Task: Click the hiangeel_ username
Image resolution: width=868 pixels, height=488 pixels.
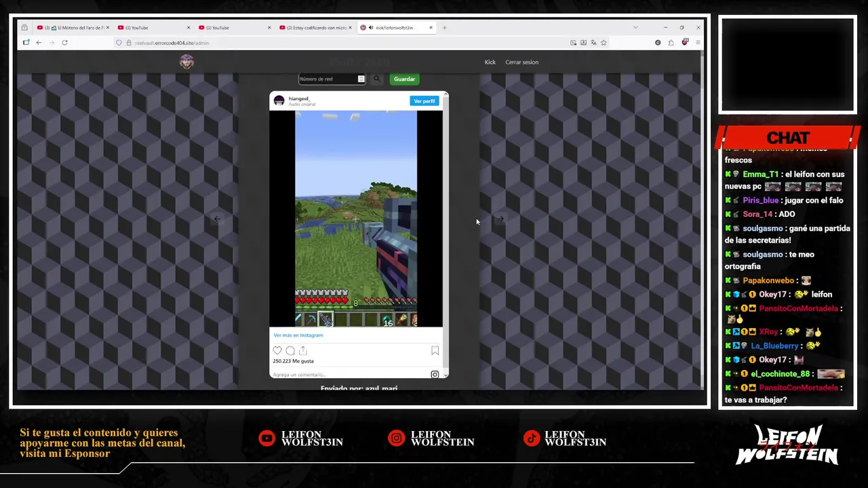Action: pyautogui.click(x=298, y=99)
